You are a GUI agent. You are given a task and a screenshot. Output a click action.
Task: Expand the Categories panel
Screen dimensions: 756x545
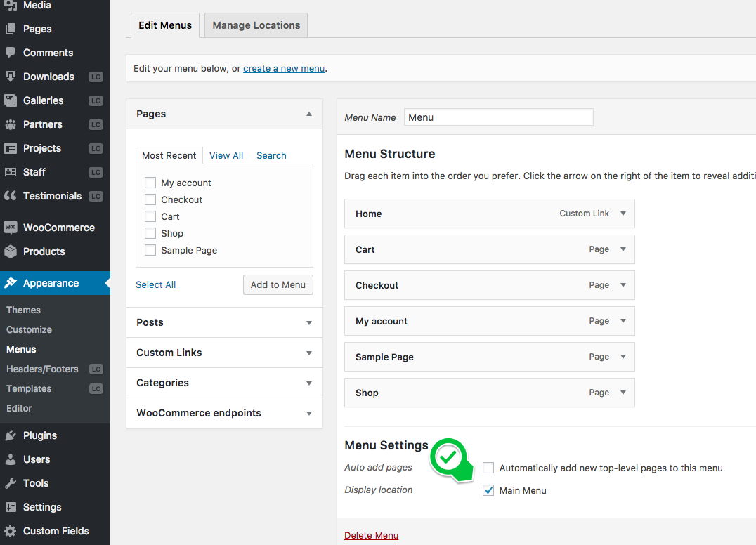click(309, 383)
